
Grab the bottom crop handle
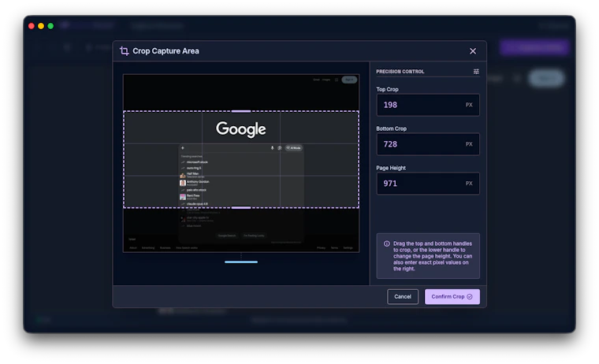click(241, 208)
